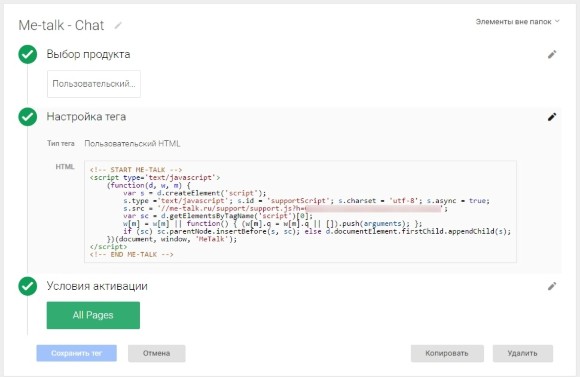Click the closing </script> code line
Viewport: 580px width, 377px height.
(x=108, y=247)
